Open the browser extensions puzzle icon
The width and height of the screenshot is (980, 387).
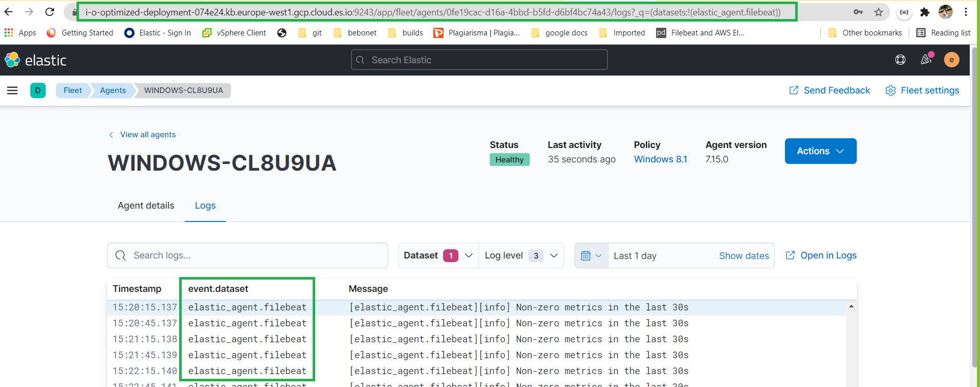click(925, 12)
